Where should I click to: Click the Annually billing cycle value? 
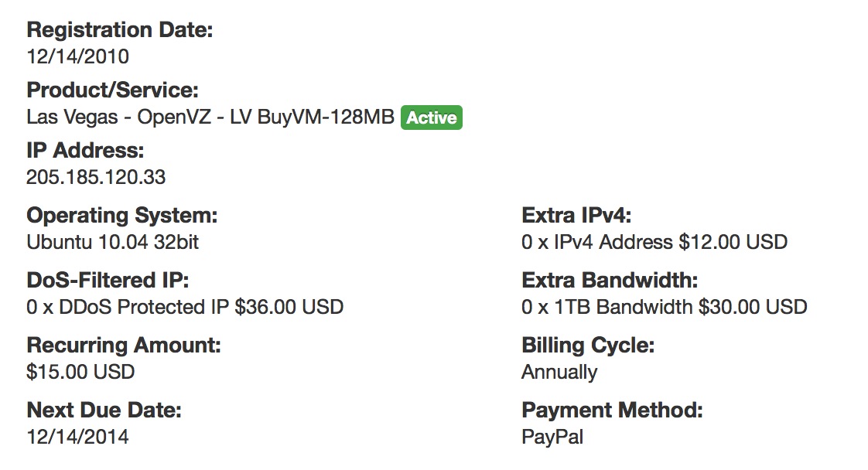coord(559,373)
